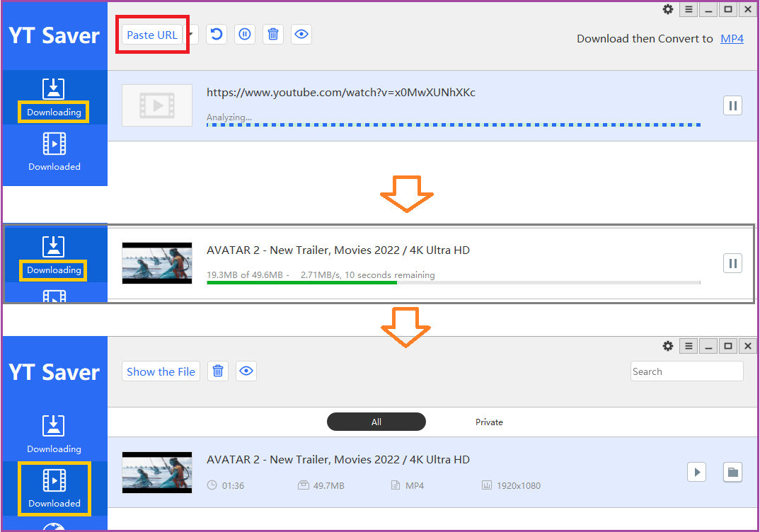The width and height of the screenshot is (760, 532).
Task: Click the 1920x1080 resolution value
Action: (x=519, y=486)
